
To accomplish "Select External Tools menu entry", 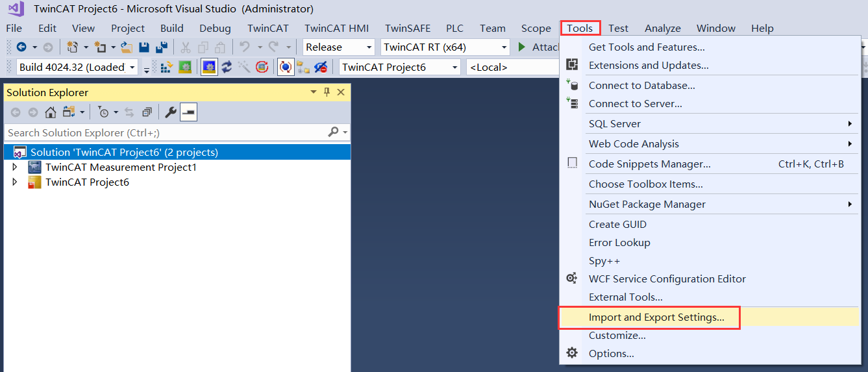I will pyautogui.click(x=709, y=297).
